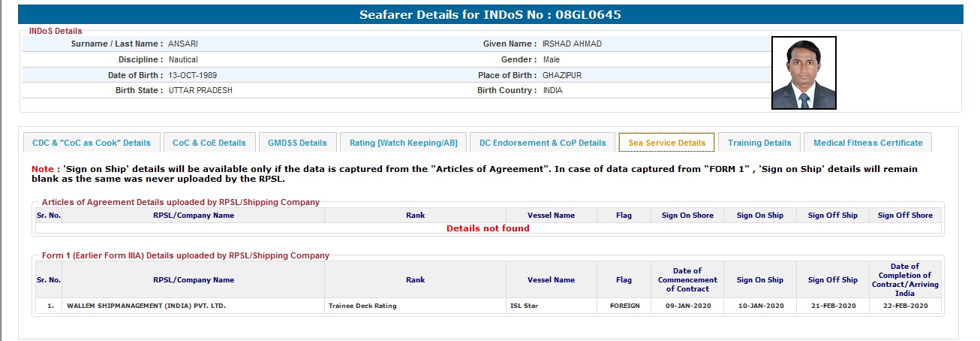Select Rating [Watch Keeping/AB] tab
The height and width of the screenshot is (341, 980).
click(x=403, y=143)
